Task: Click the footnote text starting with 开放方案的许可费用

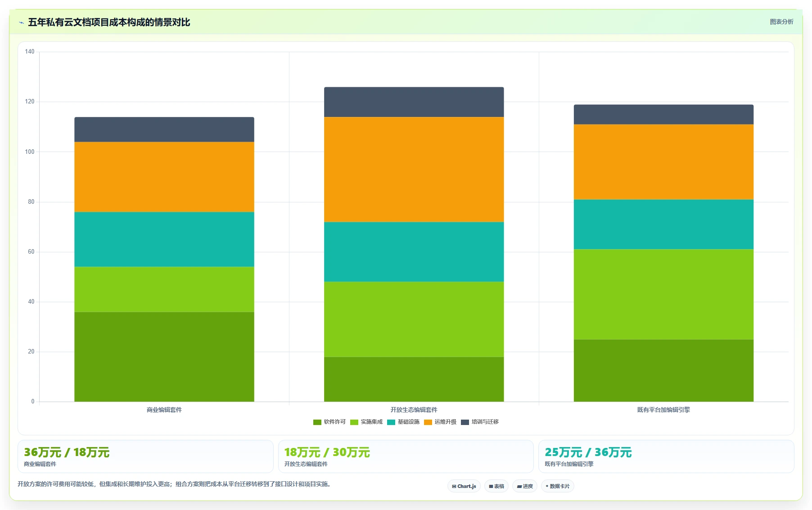Action: pyautogui.click(x=175, y=484)
